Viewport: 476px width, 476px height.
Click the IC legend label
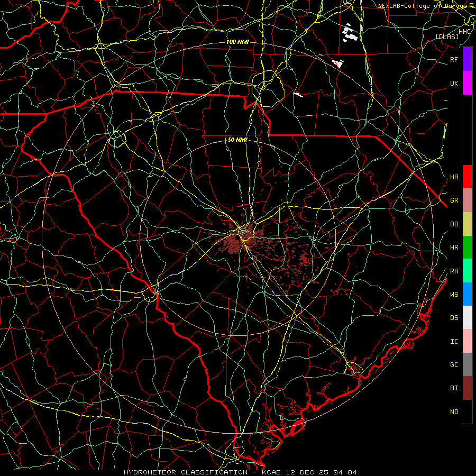point(454,342)
